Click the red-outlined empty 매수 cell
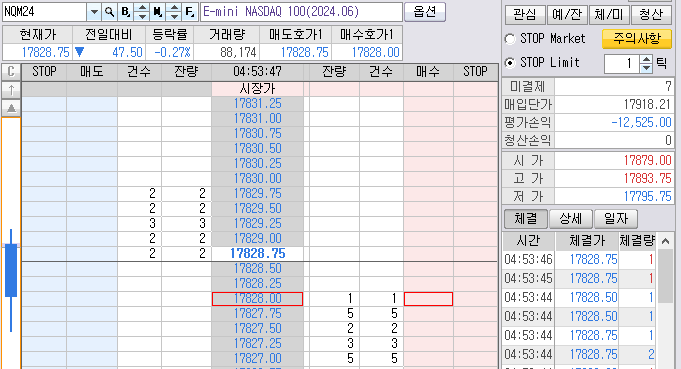Image resolution: width=681 pixels, height=369 pixels. [x=428, y=299]
